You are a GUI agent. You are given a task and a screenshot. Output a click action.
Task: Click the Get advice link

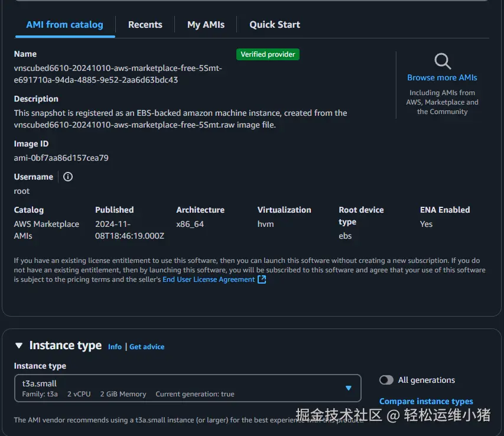click(x=147, y=347)
